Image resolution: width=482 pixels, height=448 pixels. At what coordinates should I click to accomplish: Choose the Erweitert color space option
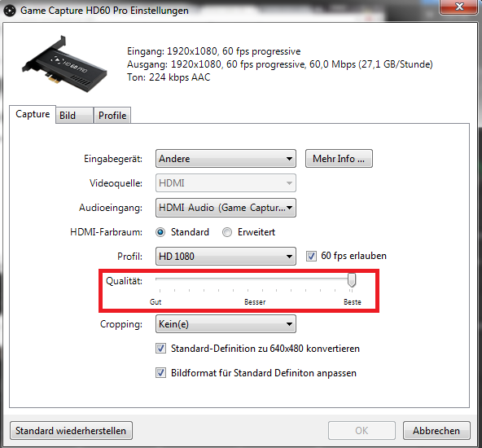[x=227, y=232]
